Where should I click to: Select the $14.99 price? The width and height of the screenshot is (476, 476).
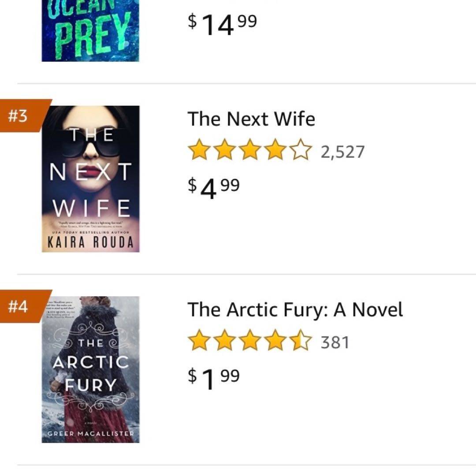point(222,23)
